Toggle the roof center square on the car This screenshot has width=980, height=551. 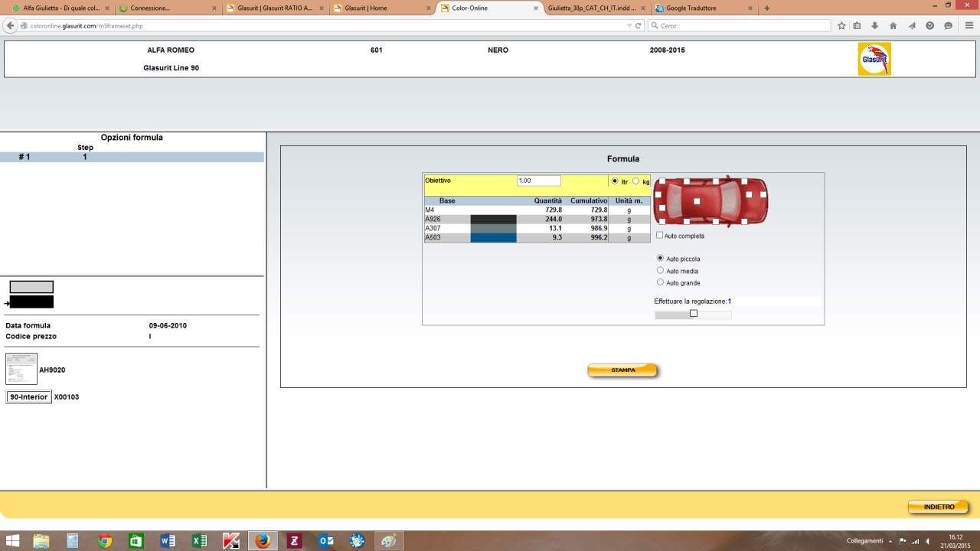click(x=697, y=201)
